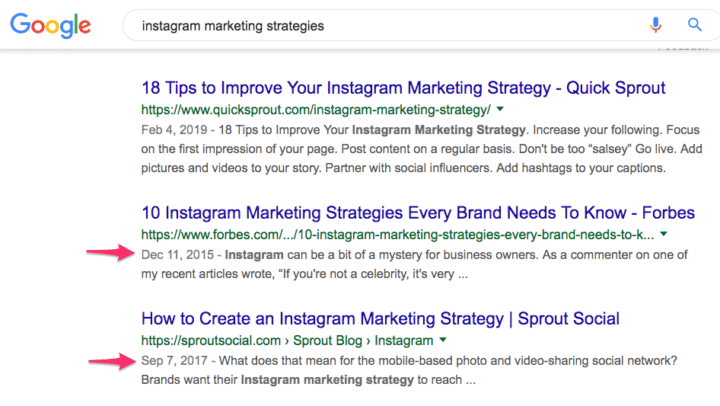Click the pink arrow pointing to Dec 11, 2015

[x=110, y=253]
